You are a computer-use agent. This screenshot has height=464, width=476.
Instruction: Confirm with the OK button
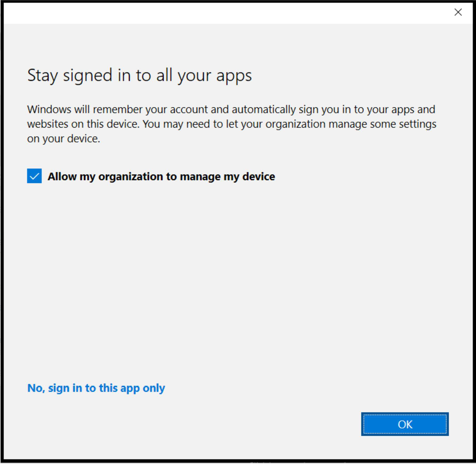(405, 424)
